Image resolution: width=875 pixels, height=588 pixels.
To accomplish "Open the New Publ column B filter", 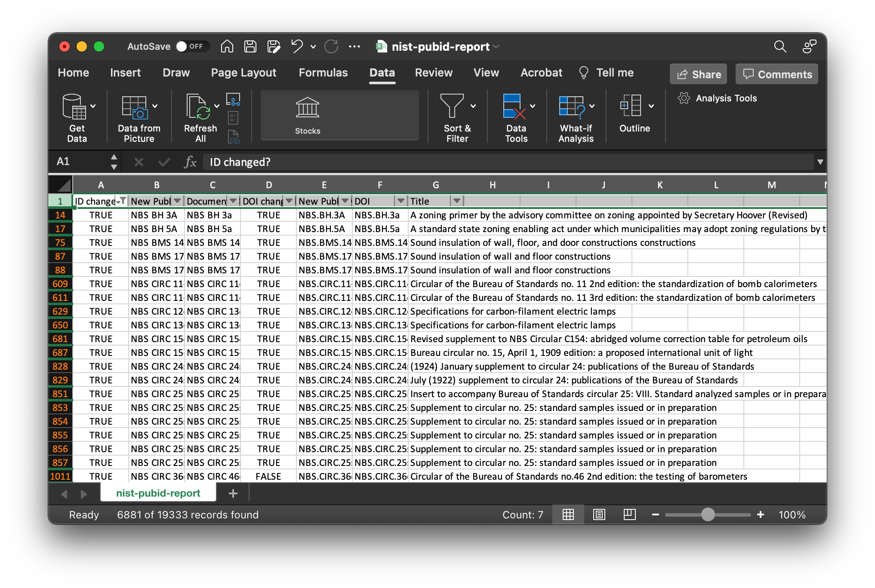I will coord(177,201).
